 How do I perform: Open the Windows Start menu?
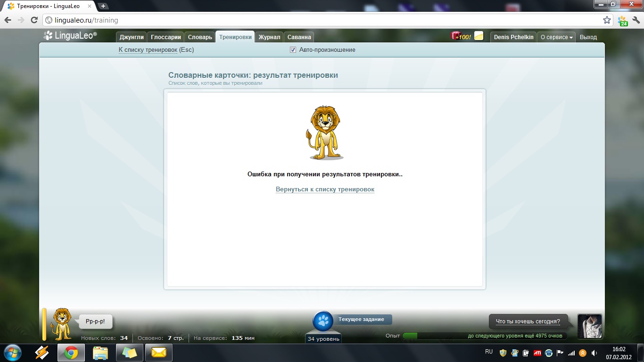(x=12, y=353)
